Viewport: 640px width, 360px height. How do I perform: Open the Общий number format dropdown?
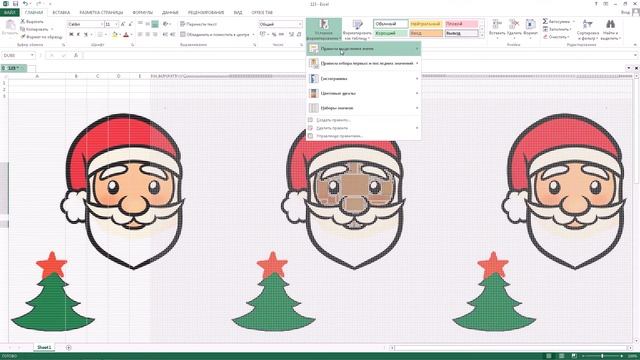[300, 24]
